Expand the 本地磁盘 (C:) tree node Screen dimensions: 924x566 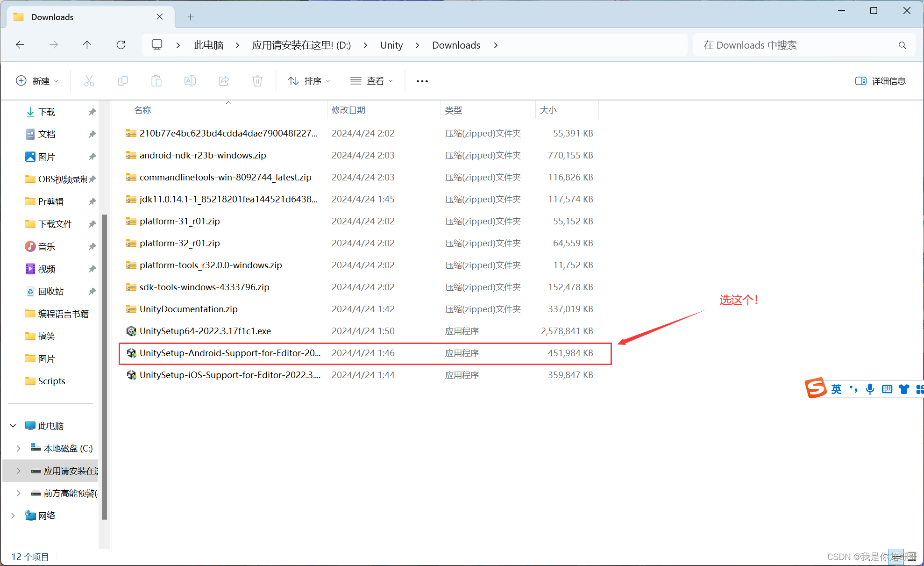point(18,448)
